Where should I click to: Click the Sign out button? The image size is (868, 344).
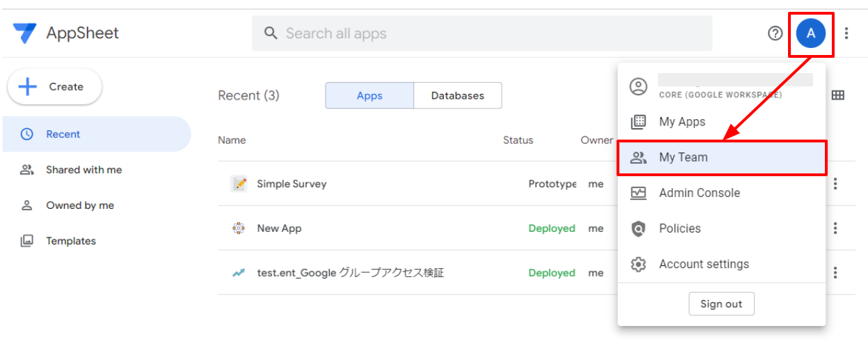(721, 304)
